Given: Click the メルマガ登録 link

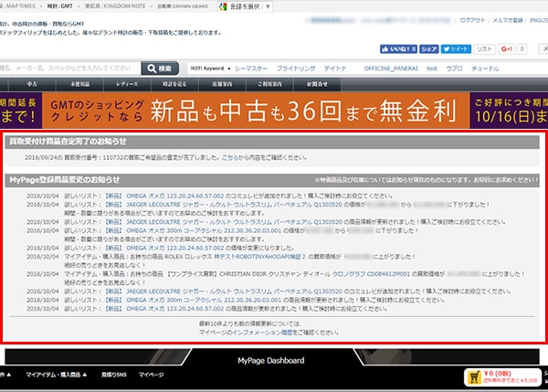Looking at the screenshot, I should (x=508, y=20).
